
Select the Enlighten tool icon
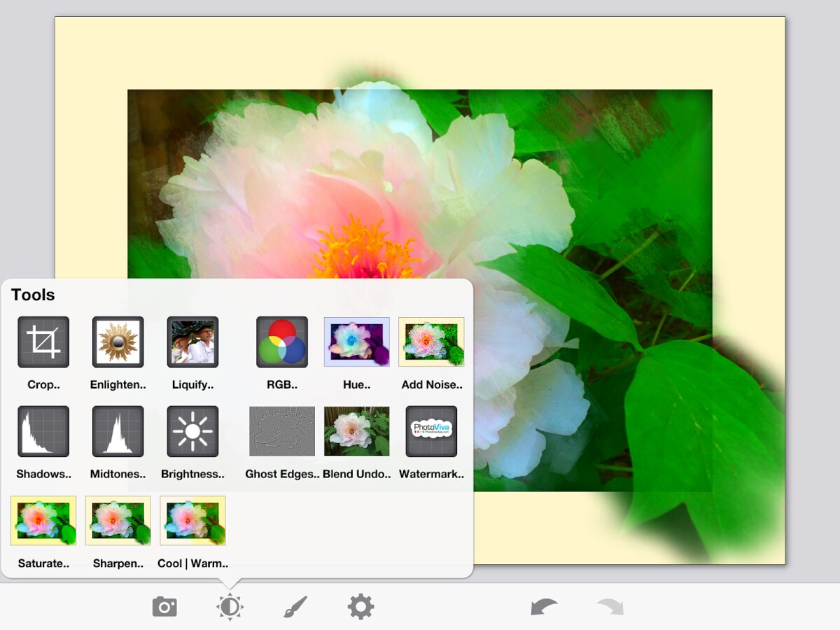coord(118,342)
